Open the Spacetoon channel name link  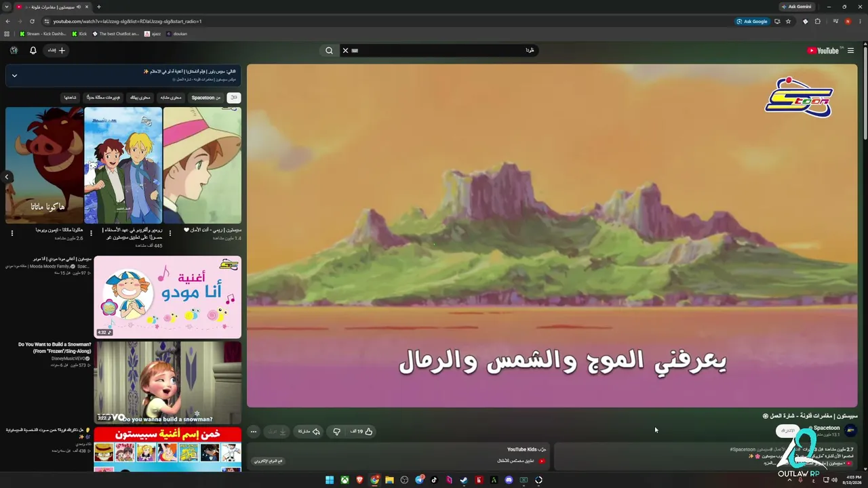827,428
